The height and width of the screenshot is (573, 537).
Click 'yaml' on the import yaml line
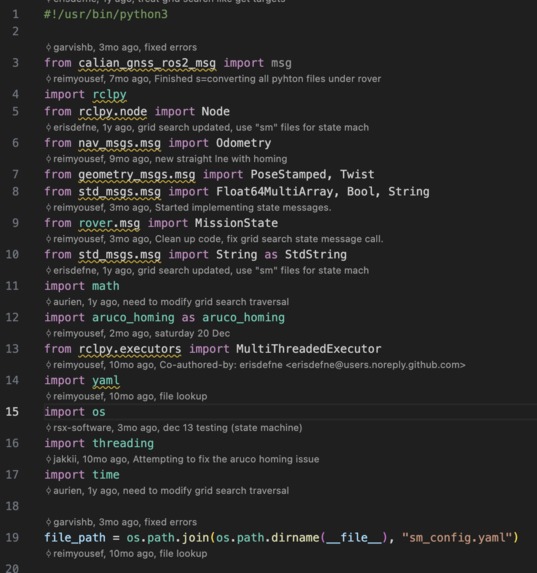coord(106,380)
